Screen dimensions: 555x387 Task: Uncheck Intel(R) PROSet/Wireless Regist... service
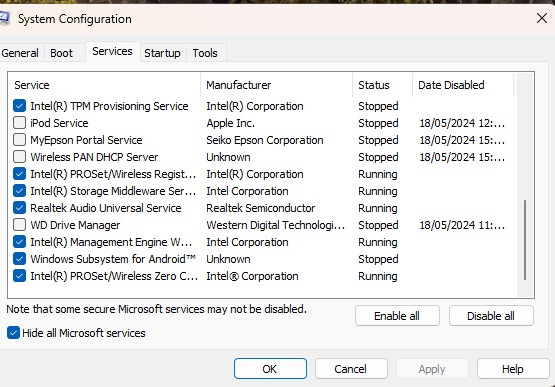(19, 173)
